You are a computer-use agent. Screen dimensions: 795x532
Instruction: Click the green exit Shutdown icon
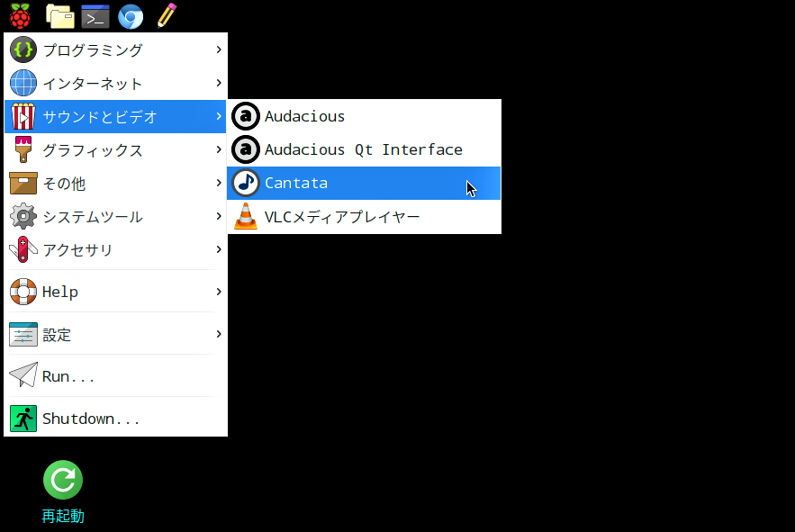click(x=23, y=419)
